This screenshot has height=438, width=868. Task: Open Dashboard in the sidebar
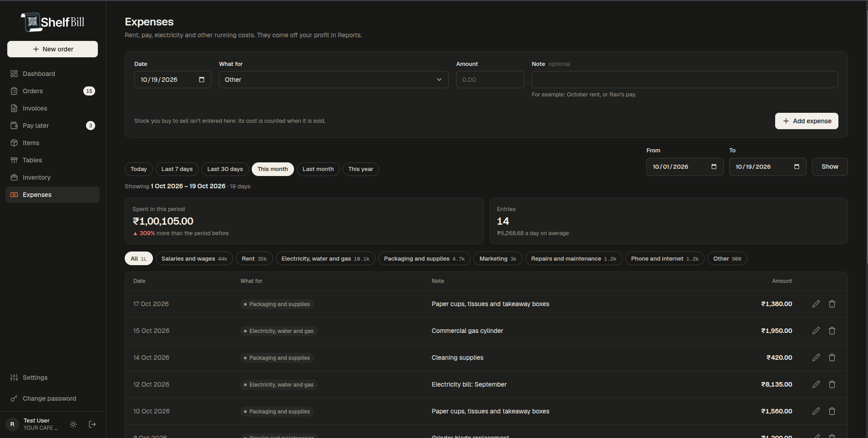(52, 74)
